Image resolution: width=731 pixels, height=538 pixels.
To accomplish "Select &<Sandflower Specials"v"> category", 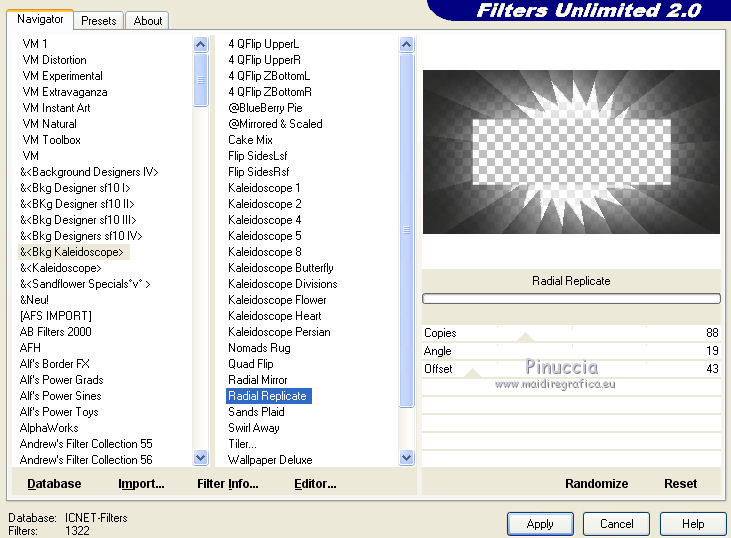I will (85, 284).
